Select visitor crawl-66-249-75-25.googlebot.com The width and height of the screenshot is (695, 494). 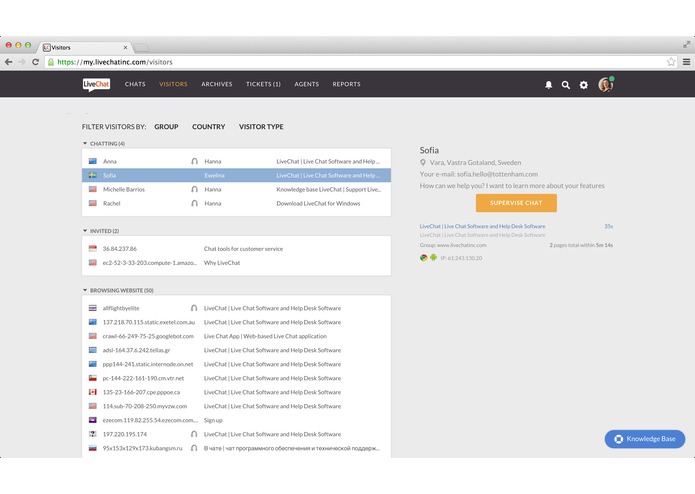point(236,336)
